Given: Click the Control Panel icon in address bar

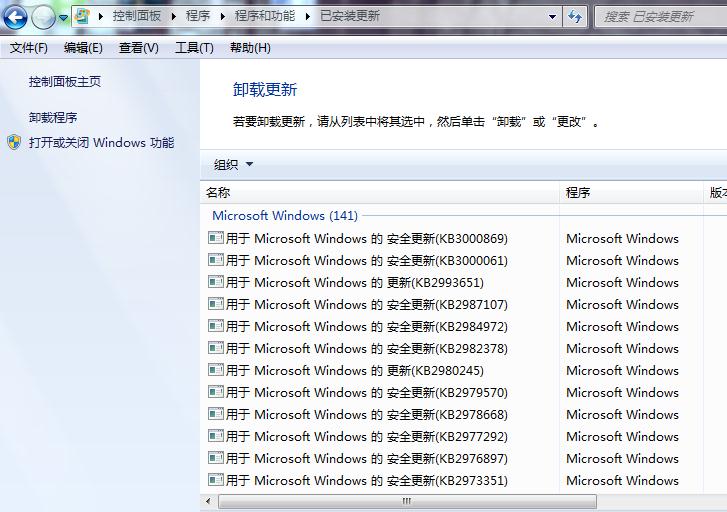Looking at the screenshot, I should coord(82,17).
